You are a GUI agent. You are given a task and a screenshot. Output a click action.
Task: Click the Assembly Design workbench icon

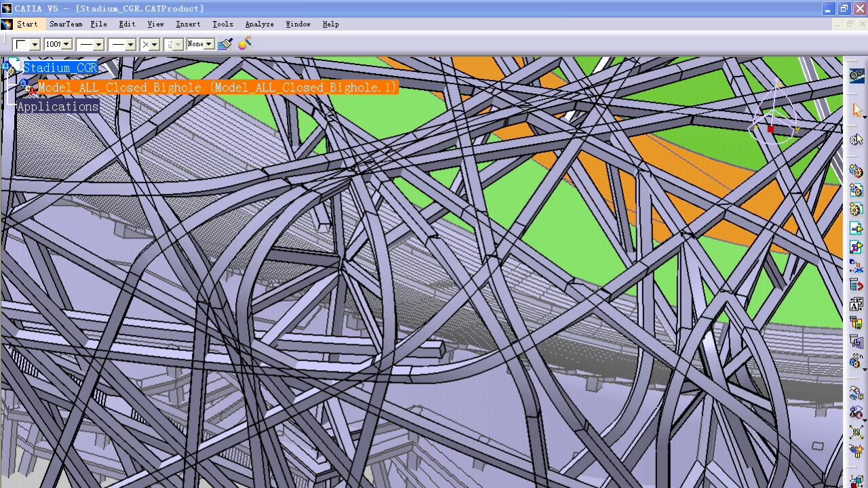[856, 75]
